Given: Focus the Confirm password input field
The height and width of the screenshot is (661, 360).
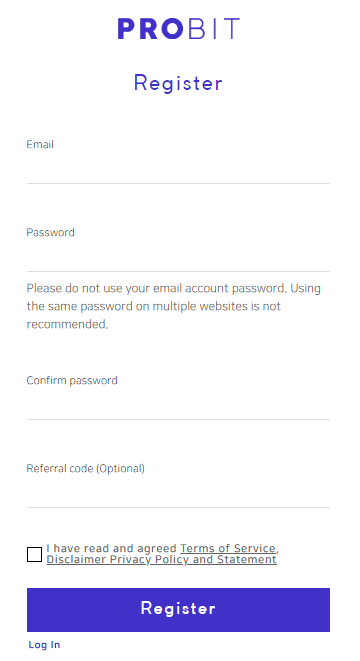Looking at the screenshot, I should tap(178, 407).
